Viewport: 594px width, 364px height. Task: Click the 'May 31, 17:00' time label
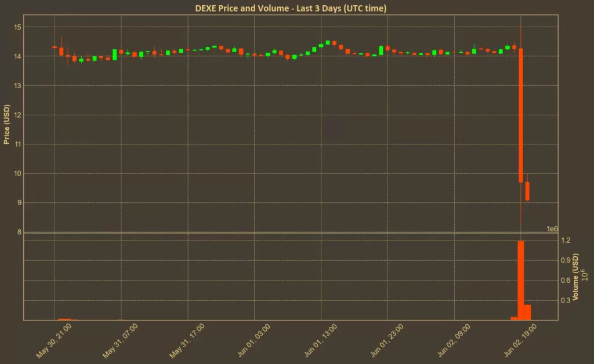[x=187, y=341]
